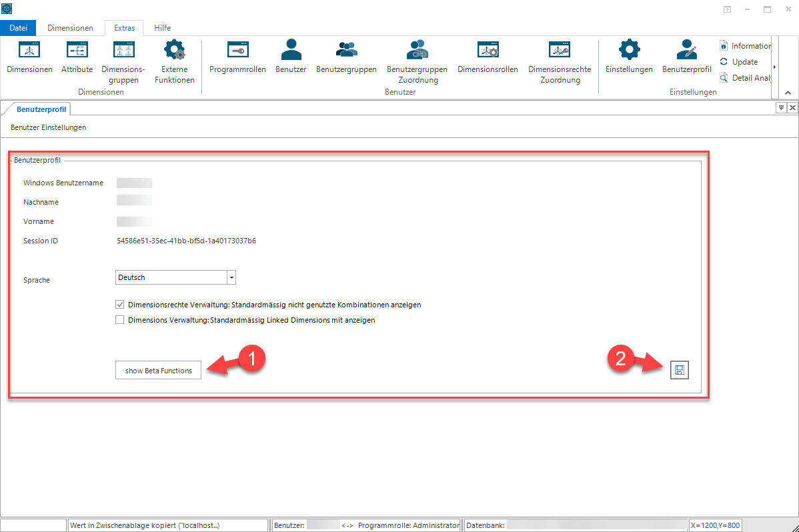Click the application logo icon in title bar
799x532 pixels.
pyautogui.click(x=7, y=9)
